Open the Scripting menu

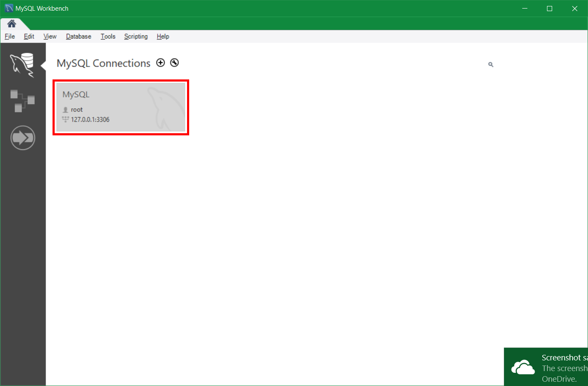click(136, 37)
